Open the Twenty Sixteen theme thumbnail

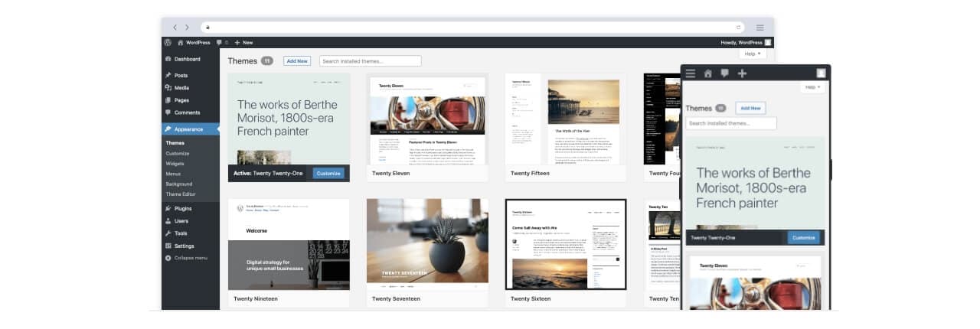coord(566,244)
